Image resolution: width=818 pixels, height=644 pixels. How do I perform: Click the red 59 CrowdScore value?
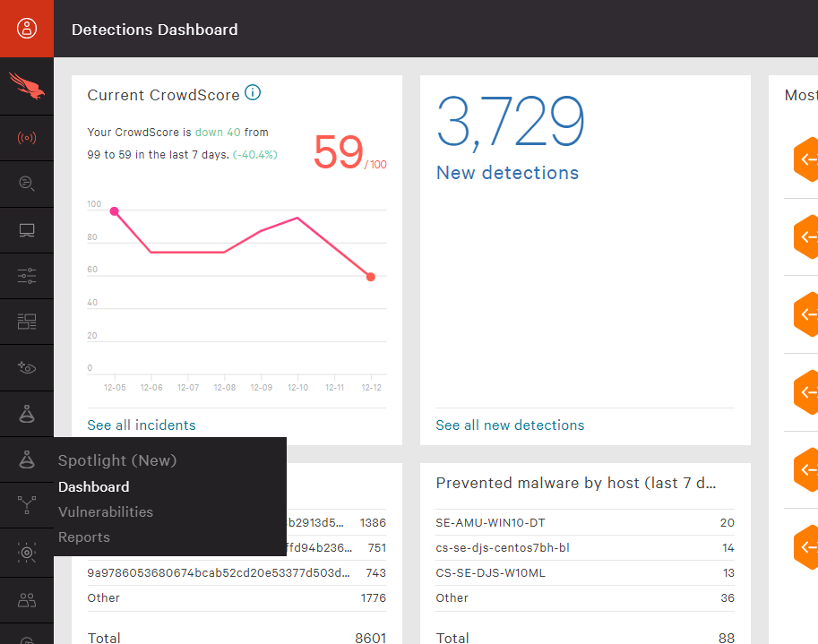(338, 152)
